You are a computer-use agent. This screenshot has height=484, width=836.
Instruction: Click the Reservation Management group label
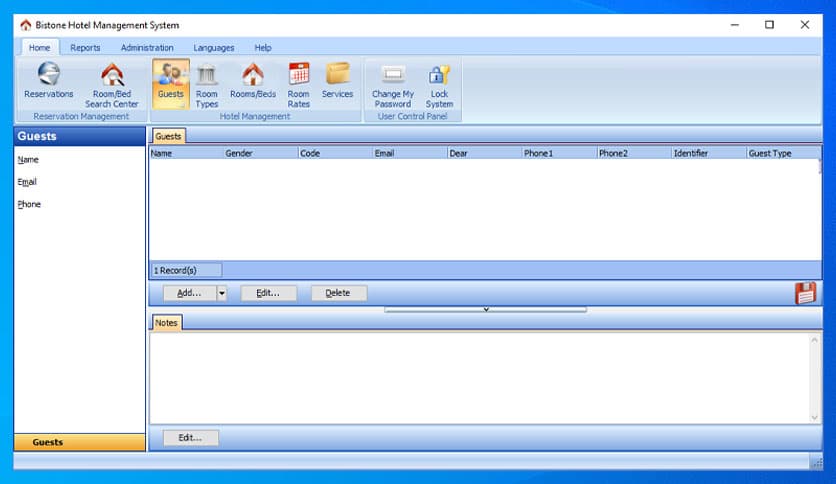tap(81, 116)
